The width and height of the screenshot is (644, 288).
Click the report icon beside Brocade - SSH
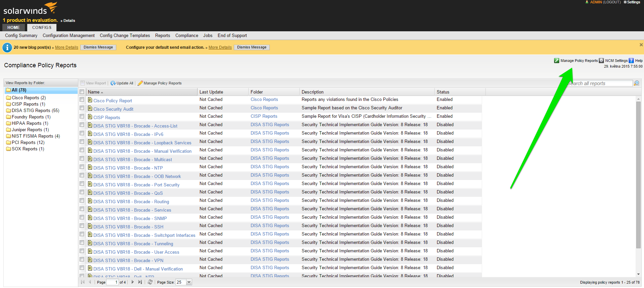(90, 226)
